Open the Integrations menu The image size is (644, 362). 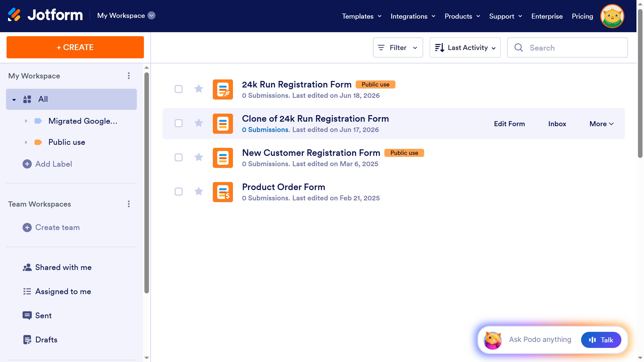point(413,16)
